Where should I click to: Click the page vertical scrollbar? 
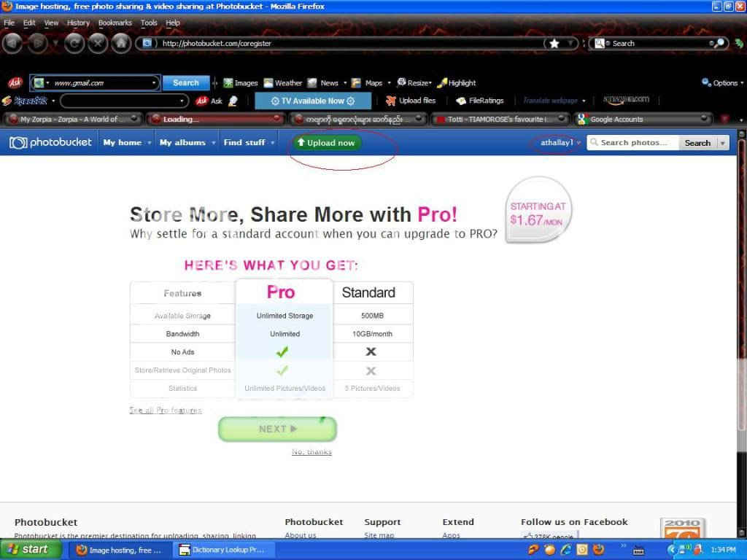(741, 333)
